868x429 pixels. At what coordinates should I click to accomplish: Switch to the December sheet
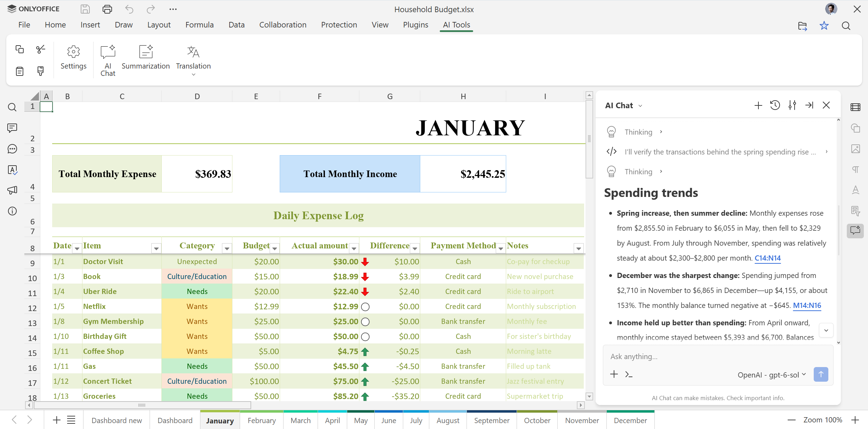click(630, 420)
